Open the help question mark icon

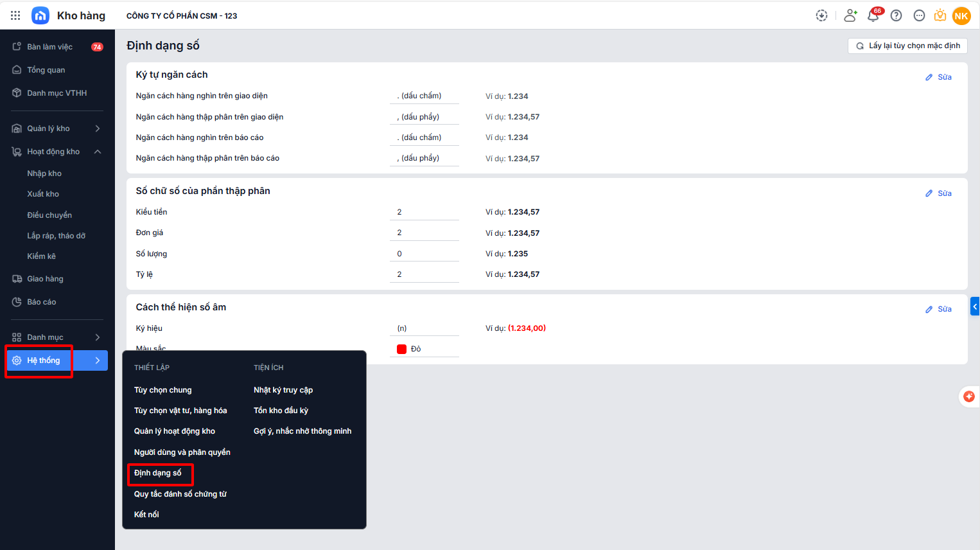click(897, 15)
